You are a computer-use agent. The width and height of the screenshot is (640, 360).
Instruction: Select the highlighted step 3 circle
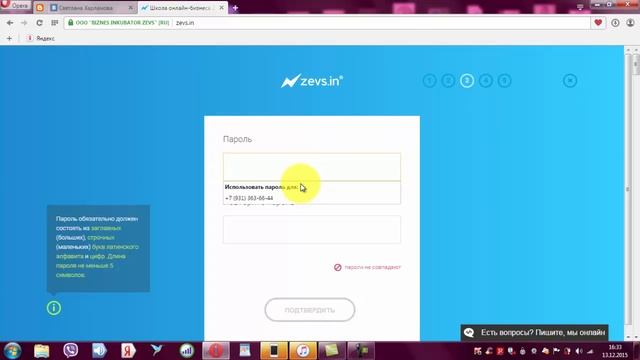[467, 81]
